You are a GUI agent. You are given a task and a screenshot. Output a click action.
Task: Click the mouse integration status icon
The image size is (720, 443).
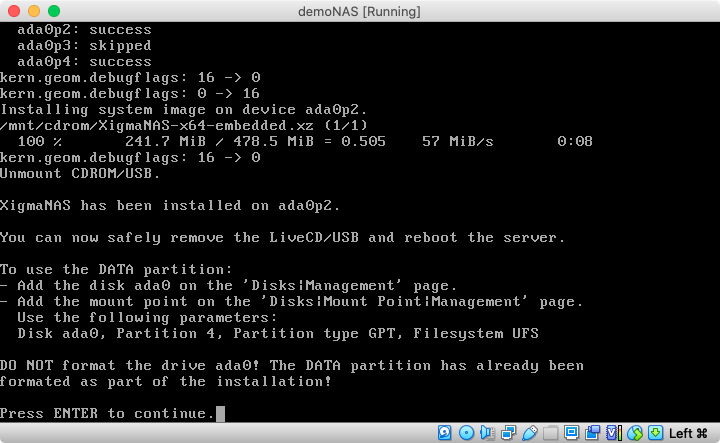635,433
